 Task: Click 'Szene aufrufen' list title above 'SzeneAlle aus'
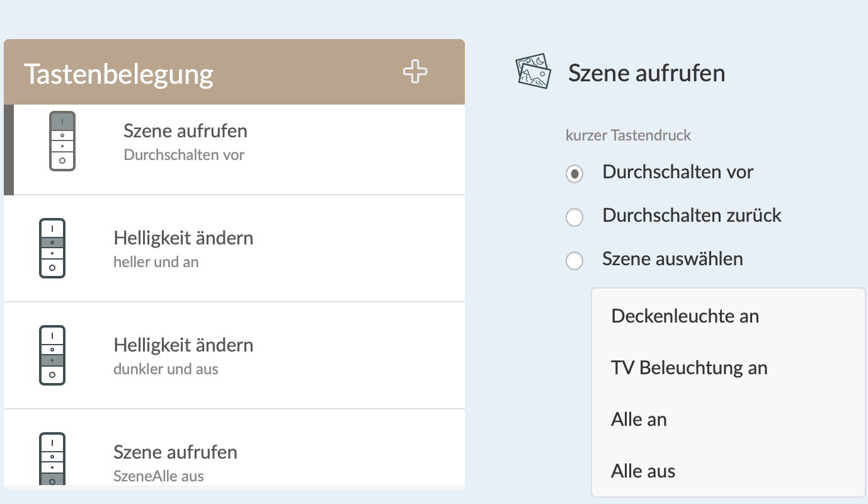click(175, 452)
